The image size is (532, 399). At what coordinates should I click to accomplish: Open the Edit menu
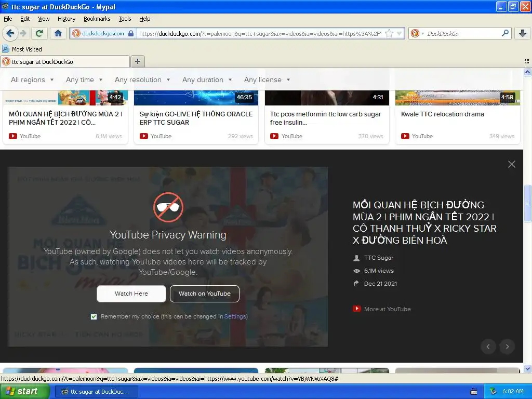(x=25, y=19)
